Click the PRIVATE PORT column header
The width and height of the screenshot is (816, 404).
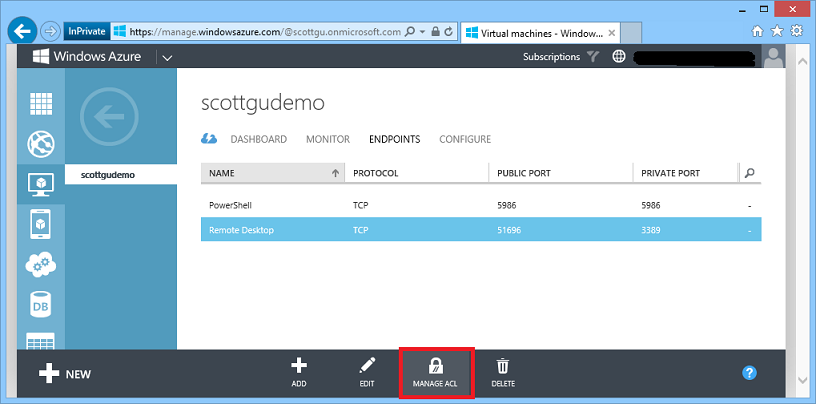pyautogui.click(x=685, y=173)
